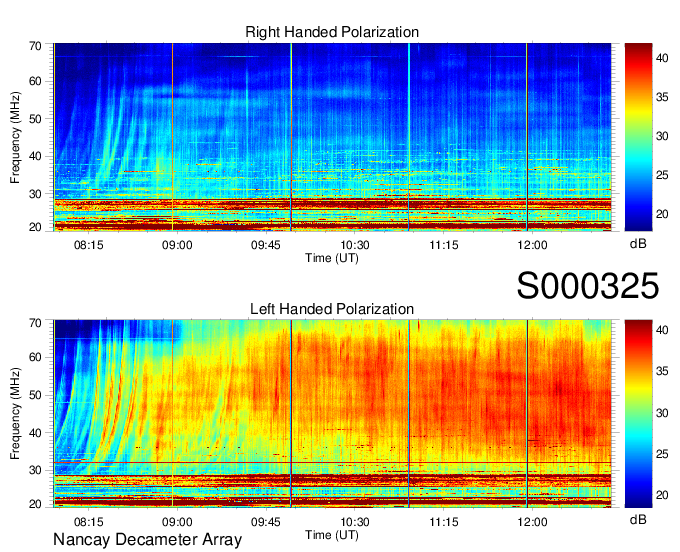Viewport: 680px width, 552px height.
Task: Click the 08:15 tick label on the upper time axis
Action: (x=88, y=245)
